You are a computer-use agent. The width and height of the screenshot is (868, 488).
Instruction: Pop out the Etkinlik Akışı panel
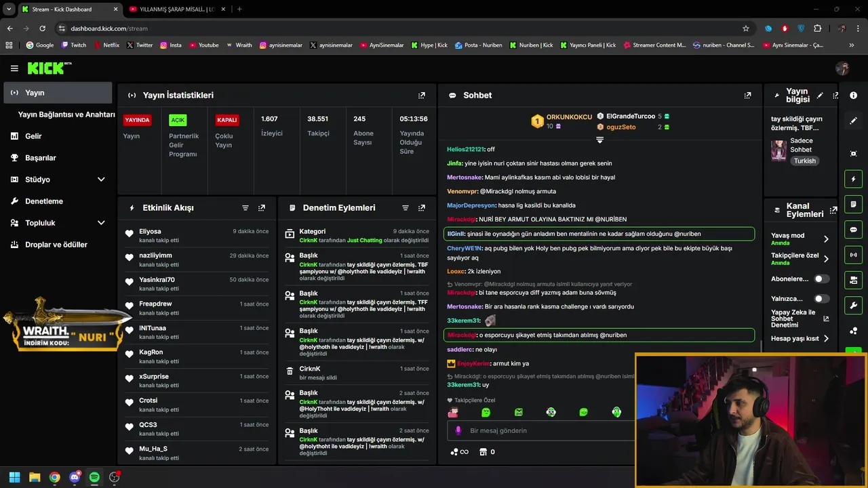[262, 208]
